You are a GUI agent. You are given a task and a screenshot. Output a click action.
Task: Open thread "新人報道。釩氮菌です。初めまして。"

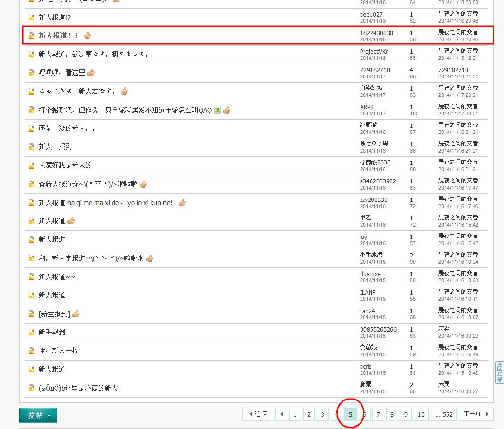pos(93,54)
